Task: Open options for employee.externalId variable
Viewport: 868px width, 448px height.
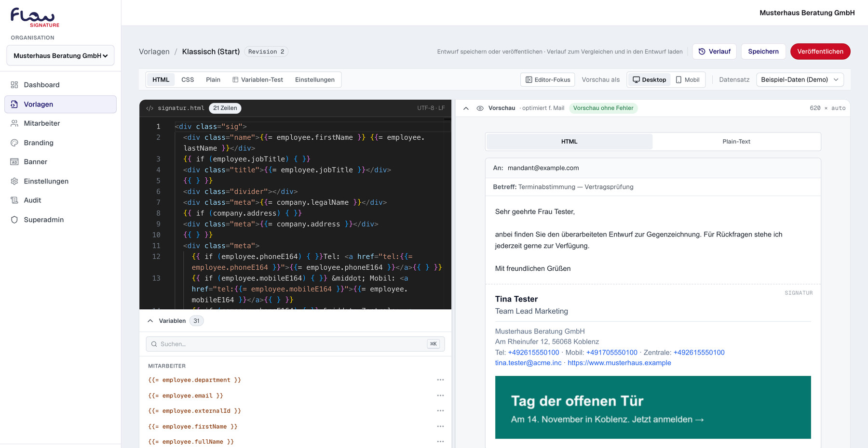Action: point(440,411)
